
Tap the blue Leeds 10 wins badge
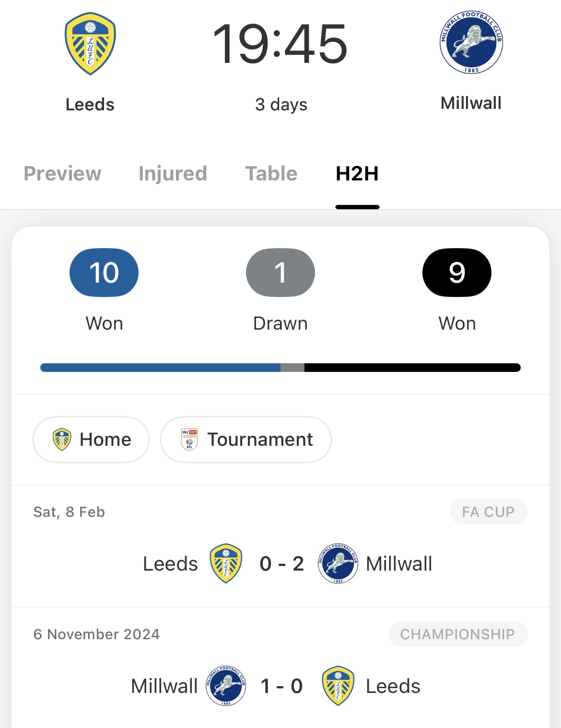(x=104, y=273)
